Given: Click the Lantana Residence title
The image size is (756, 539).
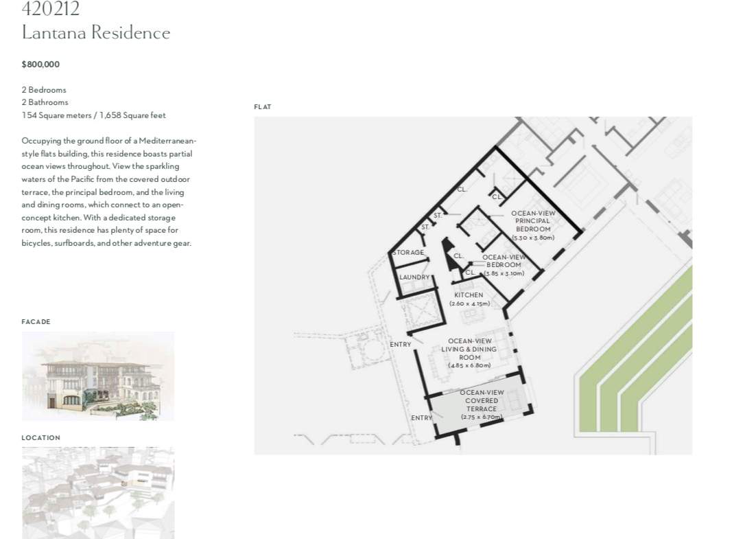Looking at the screenshot, I should [96, 33].
